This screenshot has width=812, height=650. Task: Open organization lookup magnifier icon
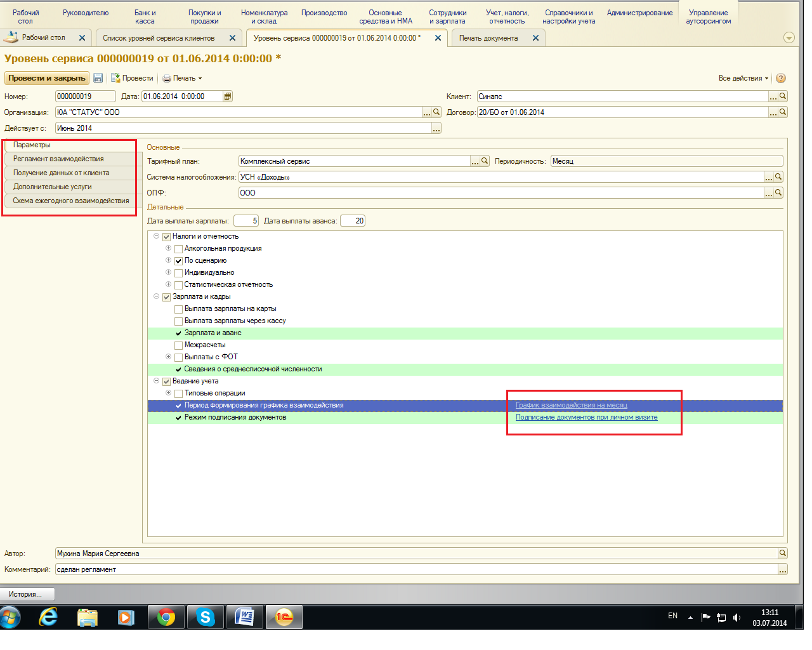436,112
